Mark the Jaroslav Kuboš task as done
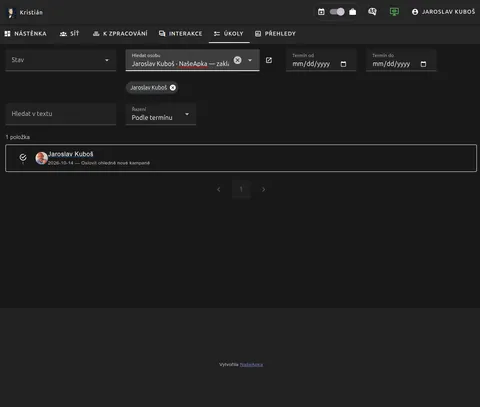This screenshot has height=407, width=480. (x=23, y=157)
